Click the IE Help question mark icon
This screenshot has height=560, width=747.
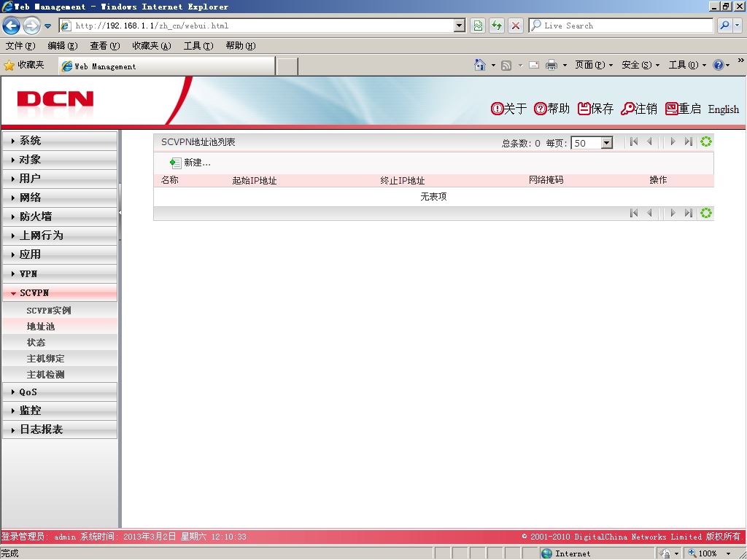pos(719,65)
